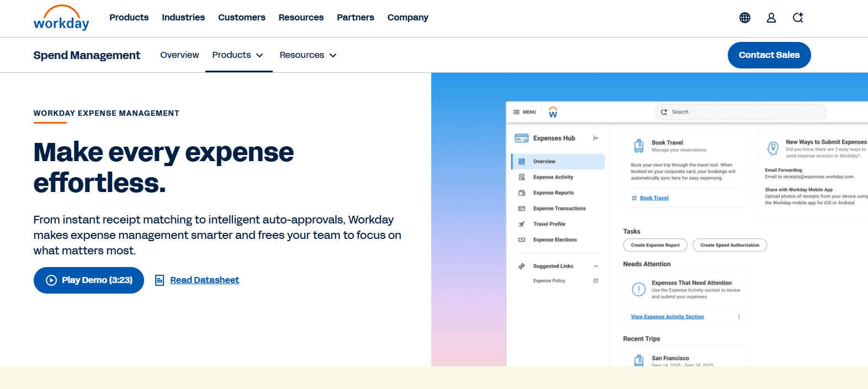Viewport: 868px width, 389px height.
Task: Click 'Share with Workday Mobile App' text
Action: coord(799,190)
